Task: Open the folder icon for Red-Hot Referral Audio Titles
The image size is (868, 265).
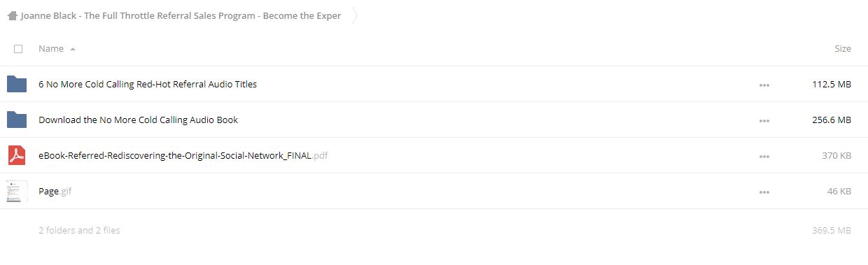Action: 17,84
